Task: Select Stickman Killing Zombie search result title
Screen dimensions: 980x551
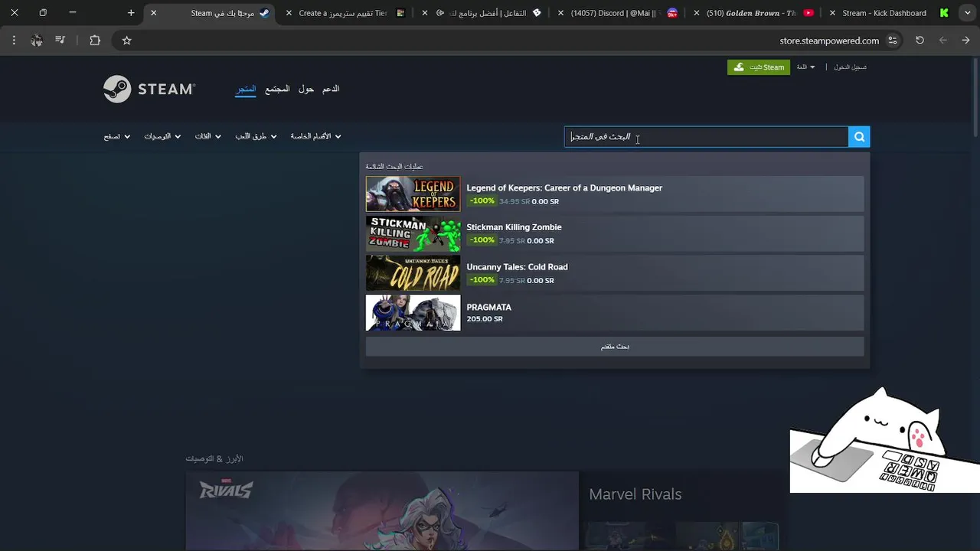Action: [x=514, y=227]
